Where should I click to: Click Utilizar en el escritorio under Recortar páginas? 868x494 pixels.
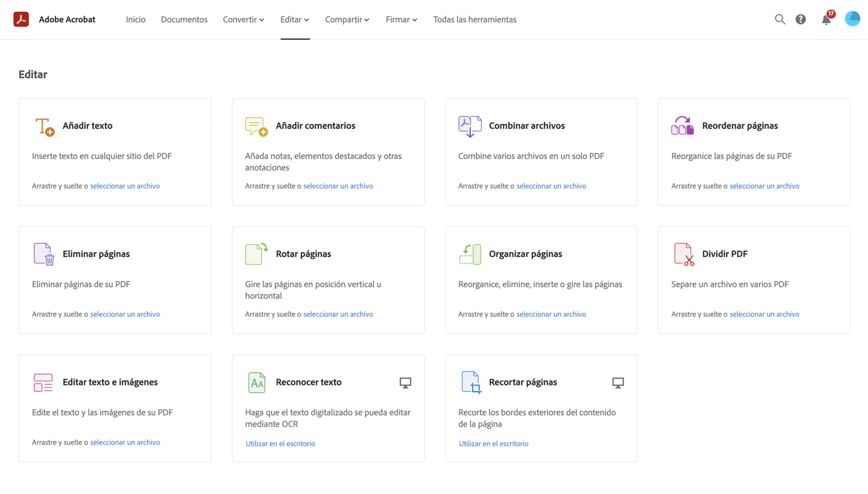(x=494, y=444)
